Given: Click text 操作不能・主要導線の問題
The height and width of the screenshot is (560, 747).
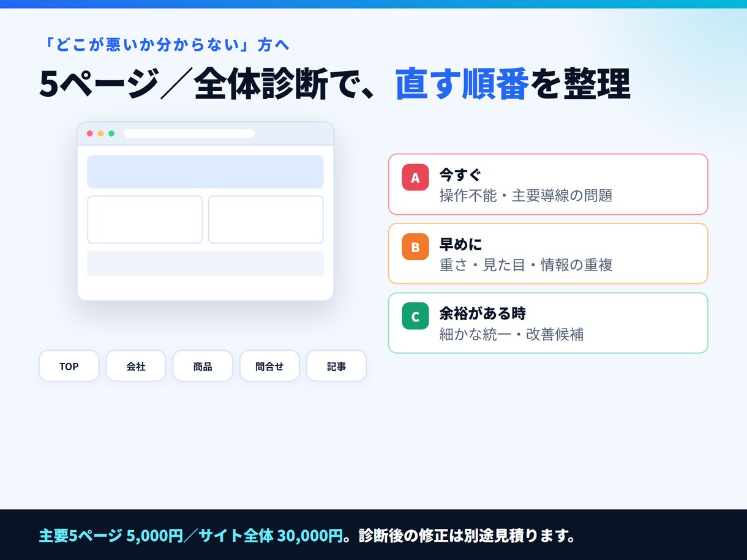Looking at the screenshot, I should [x=526, y=196].
